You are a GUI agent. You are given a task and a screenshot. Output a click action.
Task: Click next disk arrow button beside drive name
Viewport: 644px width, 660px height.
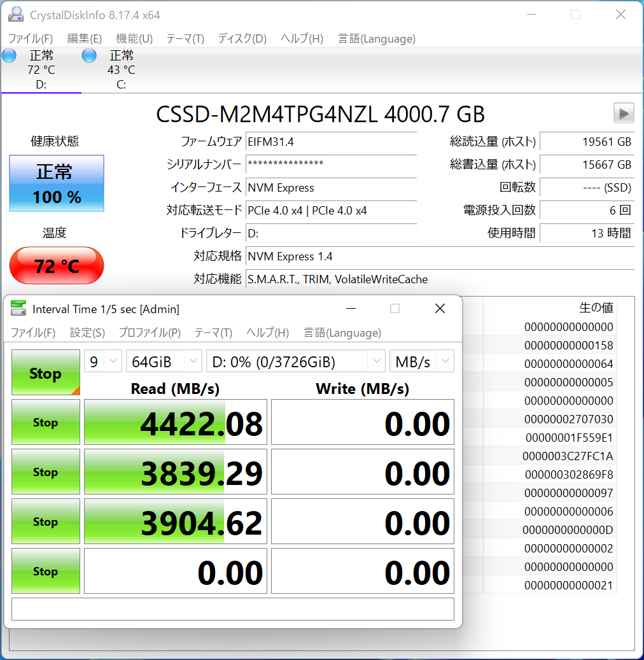point(624,113)
